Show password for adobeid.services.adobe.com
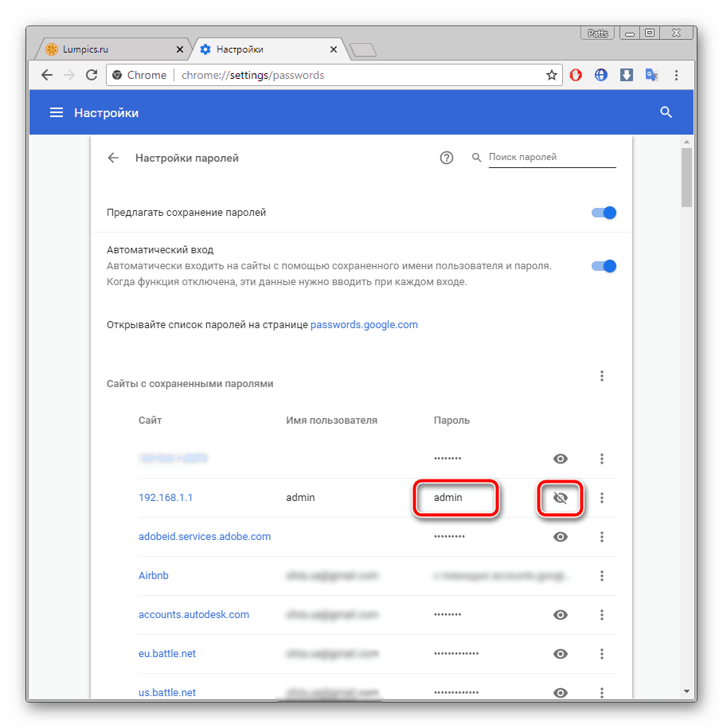Viewport: 723px width, 728px height. coord(560,537)
